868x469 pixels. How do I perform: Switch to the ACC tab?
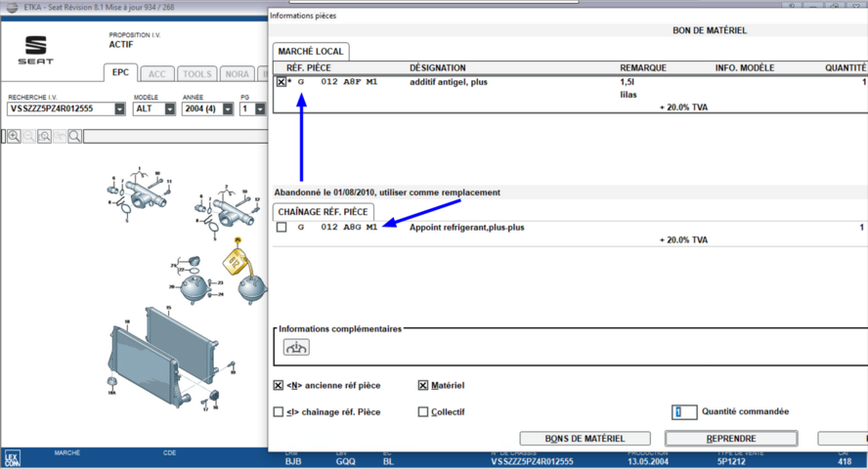coord(156,74)
